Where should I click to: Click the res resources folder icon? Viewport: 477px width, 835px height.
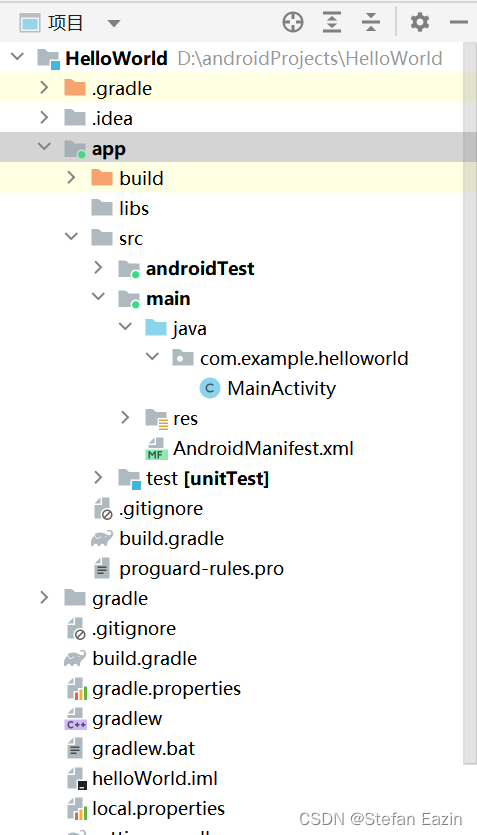pos(157,419)
